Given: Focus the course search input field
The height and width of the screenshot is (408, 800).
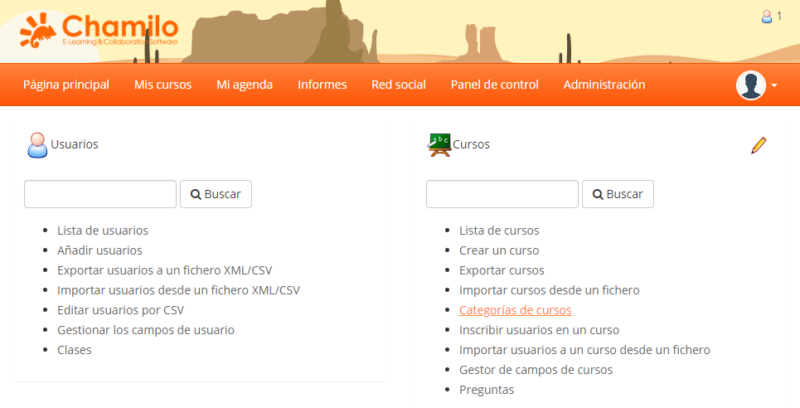Looking at the screenshot, I should [502, 194].
